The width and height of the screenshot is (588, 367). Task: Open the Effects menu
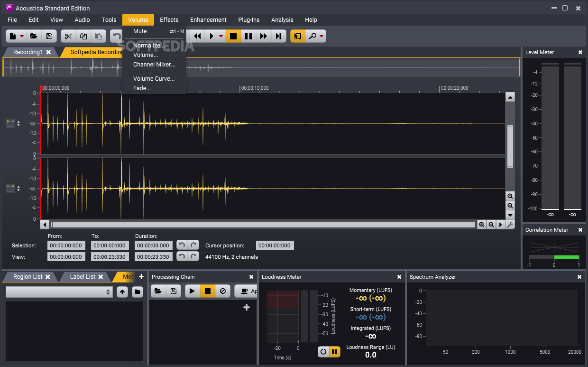[169, 20]
